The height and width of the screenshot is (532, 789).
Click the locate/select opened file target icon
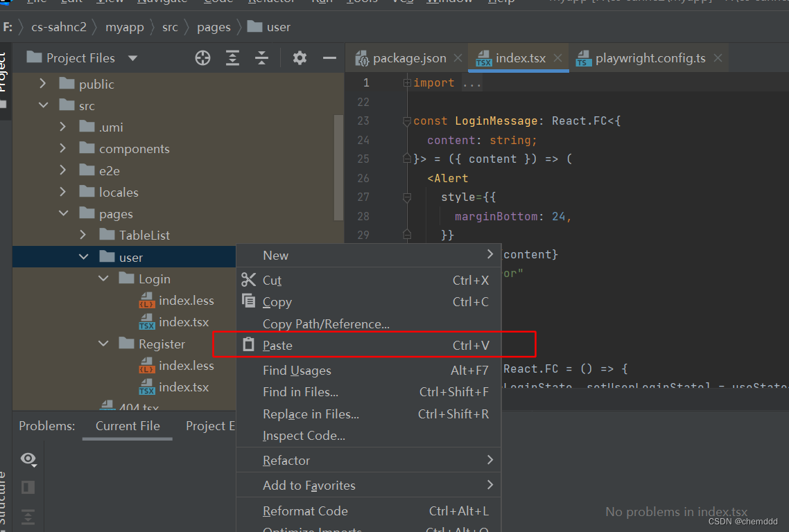pyautogui.click(x=202, y=58)
